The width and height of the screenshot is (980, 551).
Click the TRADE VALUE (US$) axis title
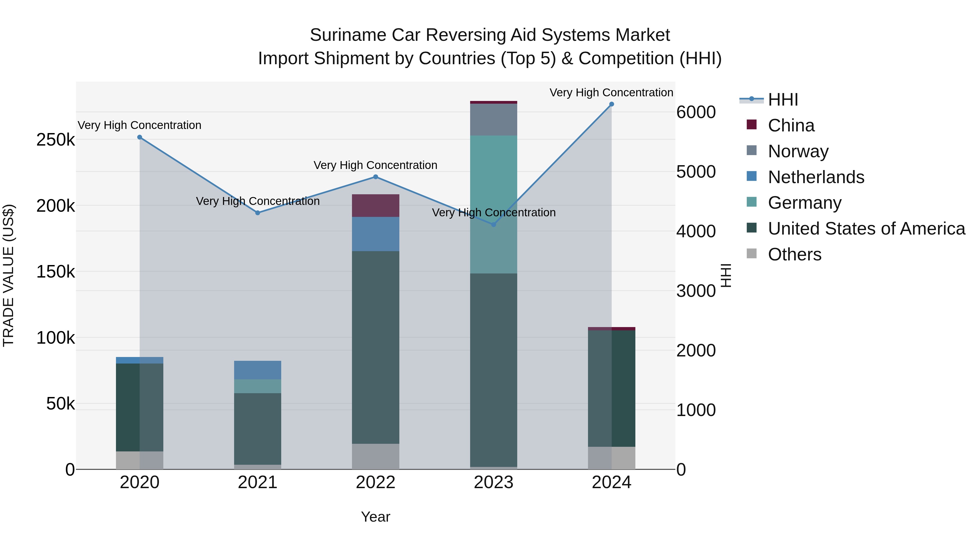click(x=8, y=275)
